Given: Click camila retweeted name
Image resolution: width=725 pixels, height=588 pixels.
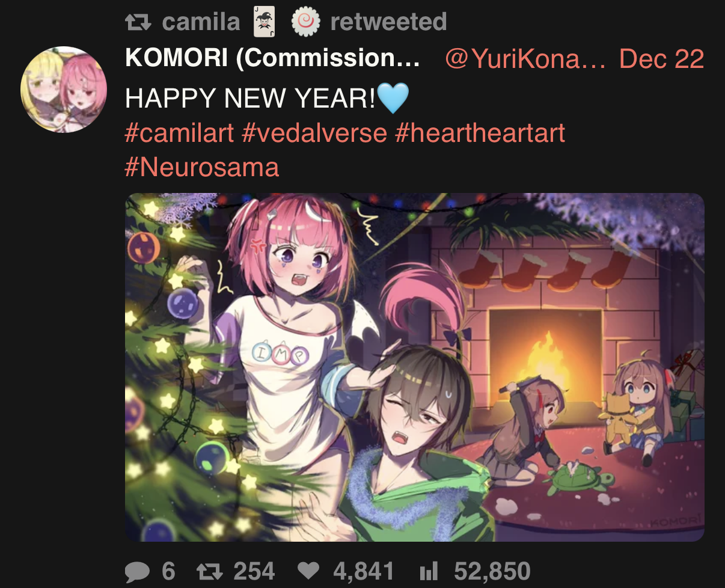Looking at the screenshot, I should [201, 22].
